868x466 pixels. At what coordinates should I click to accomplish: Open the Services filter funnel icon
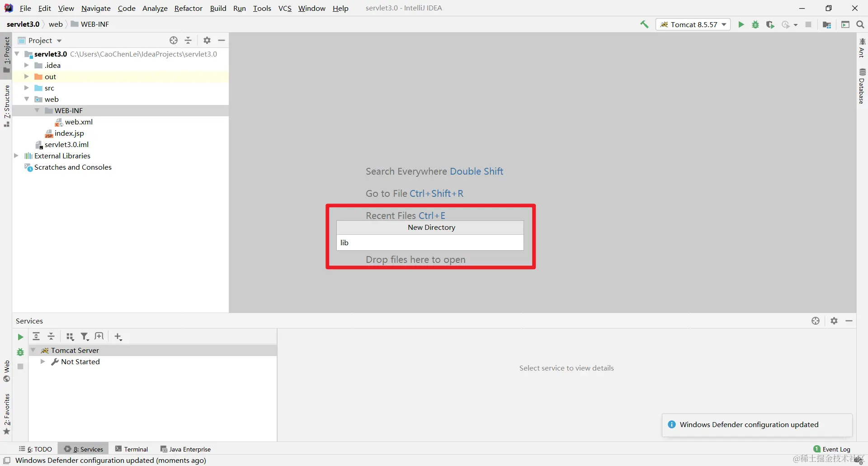click(x=85, y=337)
